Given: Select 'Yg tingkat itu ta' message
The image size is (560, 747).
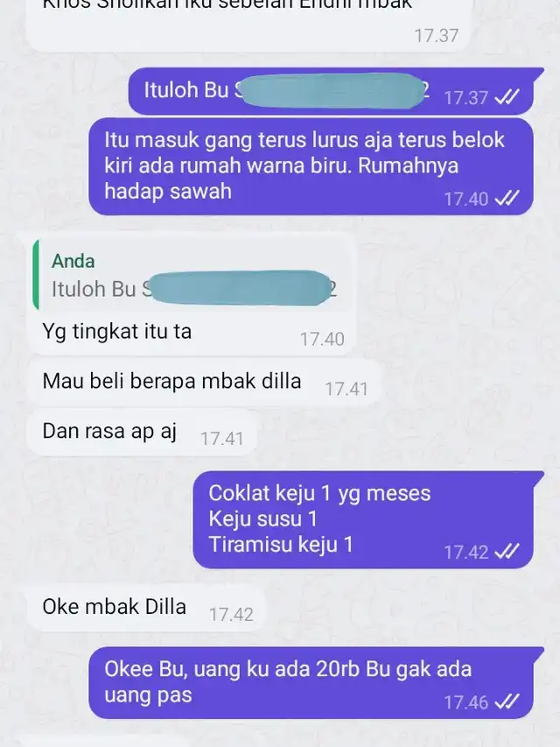Looking at the screenshot, I should (x=117, y=332).
